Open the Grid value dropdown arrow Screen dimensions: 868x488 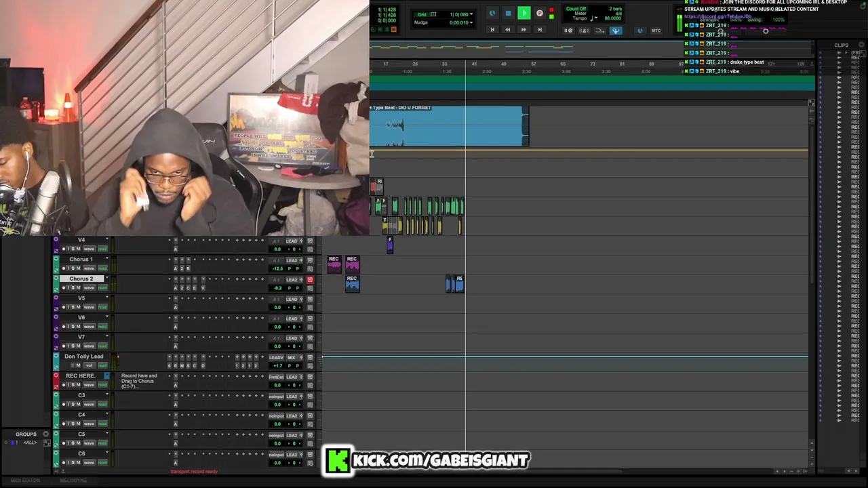pyautogui.click(x=471, y=14)
